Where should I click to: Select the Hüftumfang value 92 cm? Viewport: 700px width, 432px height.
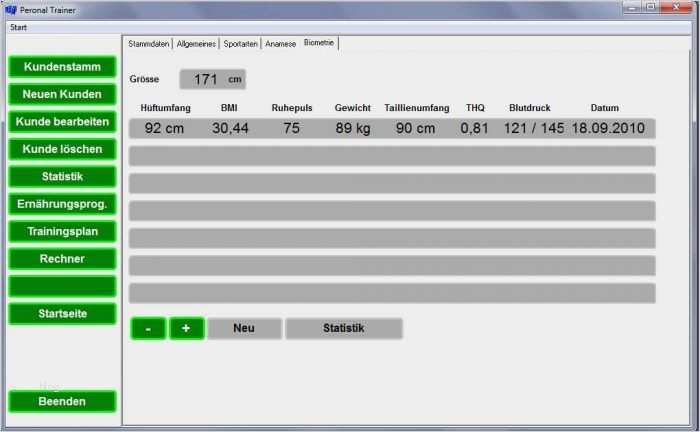pyautogui.click(x=164, y=129)
